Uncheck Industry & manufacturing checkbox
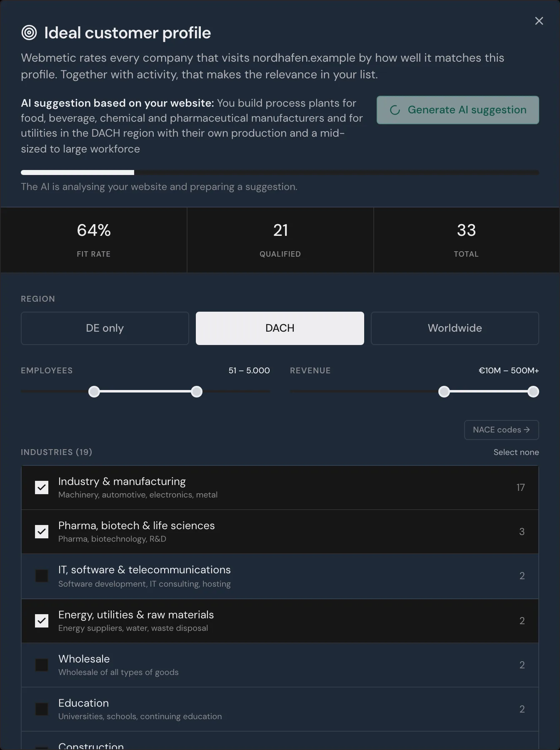The width and height of the screenshot is (560, 750). click(42, 487)
